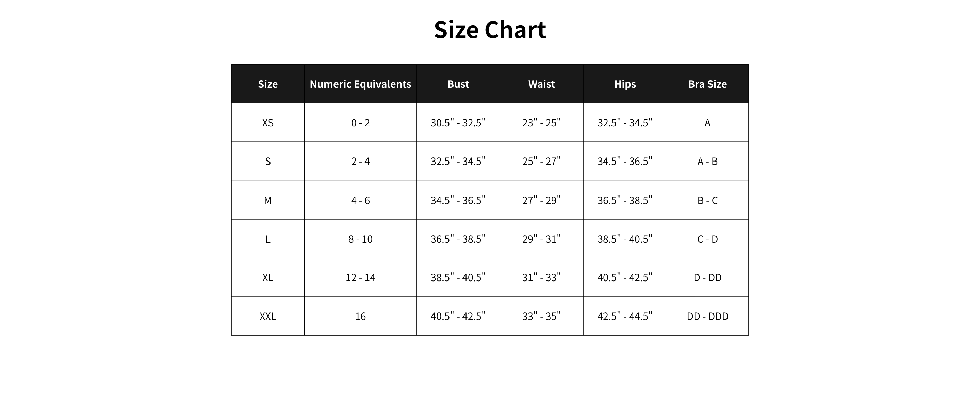Click the Size Chart heading
The height and width of the screenshot is (408, 980).
coord(490,30)
